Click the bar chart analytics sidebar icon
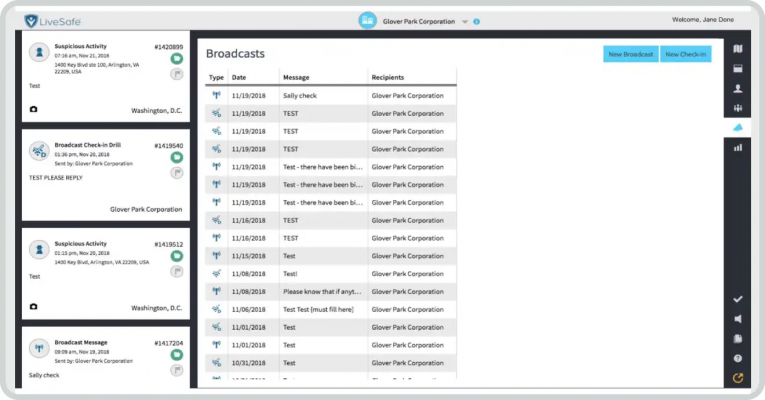Screen dimensions: 765x400 [x=738, y=147]
